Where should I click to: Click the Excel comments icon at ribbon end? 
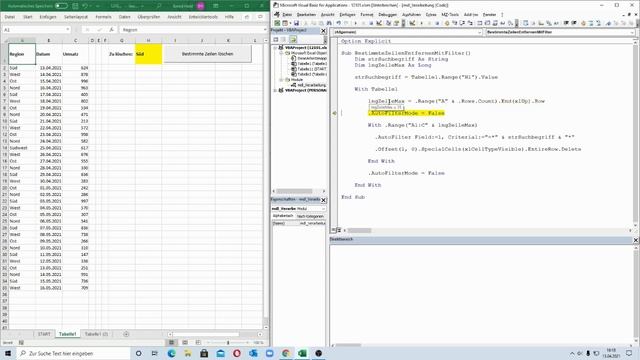click(x=260, y=17)
